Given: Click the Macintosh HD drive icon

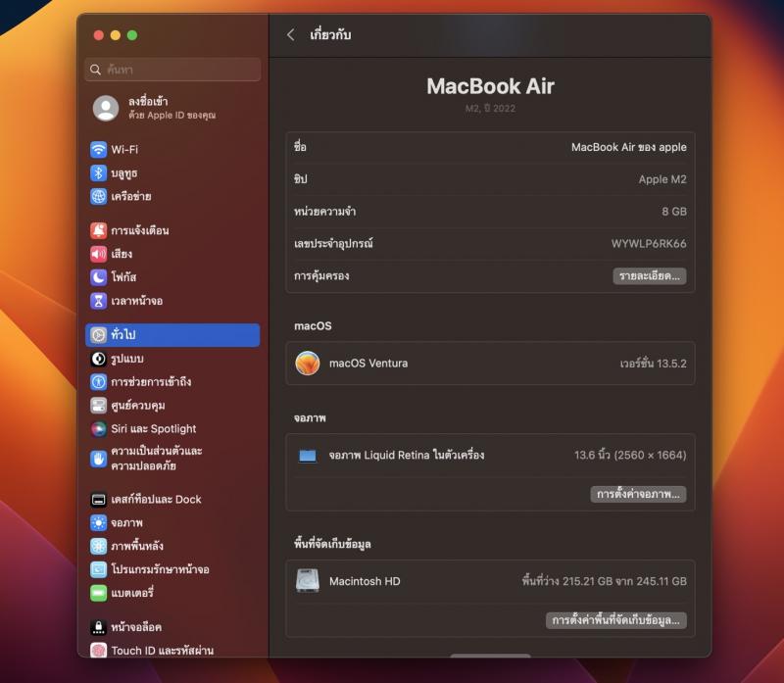Looking at the screenshot, I should tap(308, 581).
